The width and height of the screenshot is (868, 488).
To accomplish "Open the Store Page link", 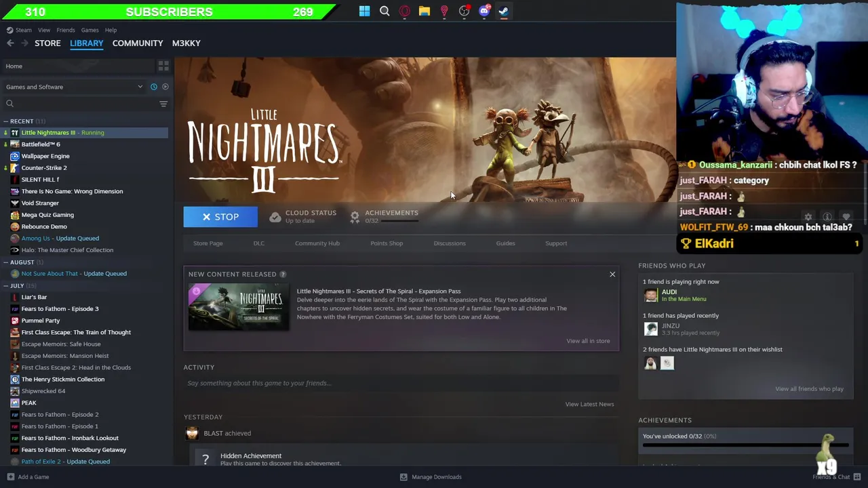I will pyautogui.click(x=208, y=243).
